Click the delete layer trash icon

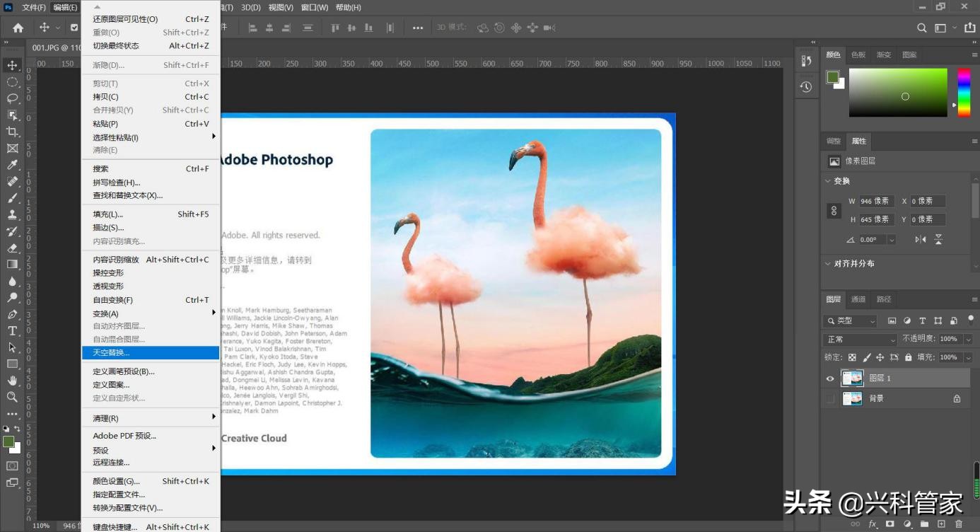[959, 524]
